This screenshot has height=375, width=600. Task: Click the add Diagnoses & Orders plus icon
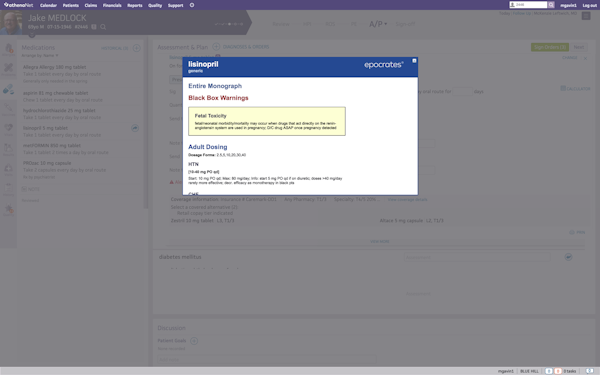216,47
